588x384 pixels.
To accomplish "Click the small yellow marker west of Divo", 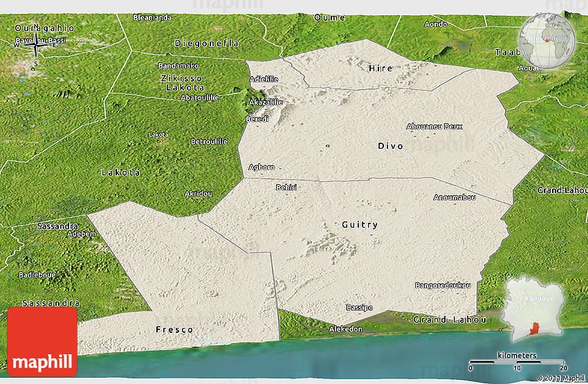I will (327, 145).
